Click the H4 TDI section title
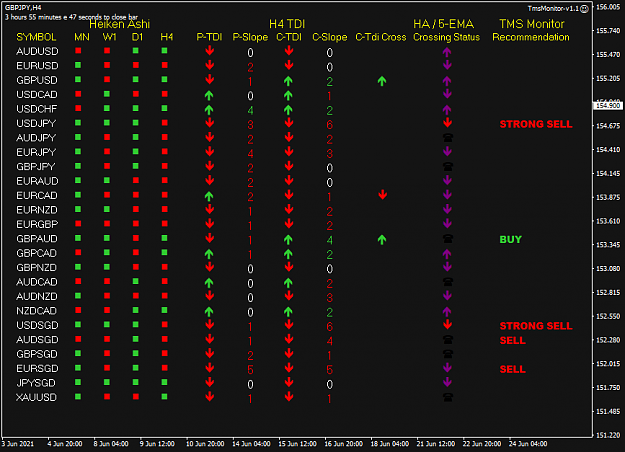Image resolution: width=625 pixels, height=452 pixels. [287, 24]
